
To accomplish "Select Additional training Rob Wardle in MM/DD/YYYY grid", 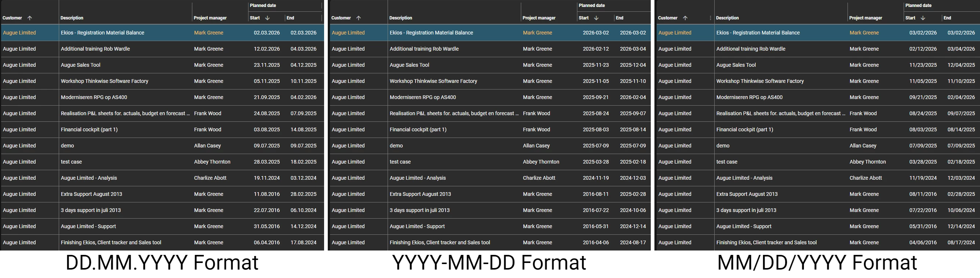I will tap(751, 49).
